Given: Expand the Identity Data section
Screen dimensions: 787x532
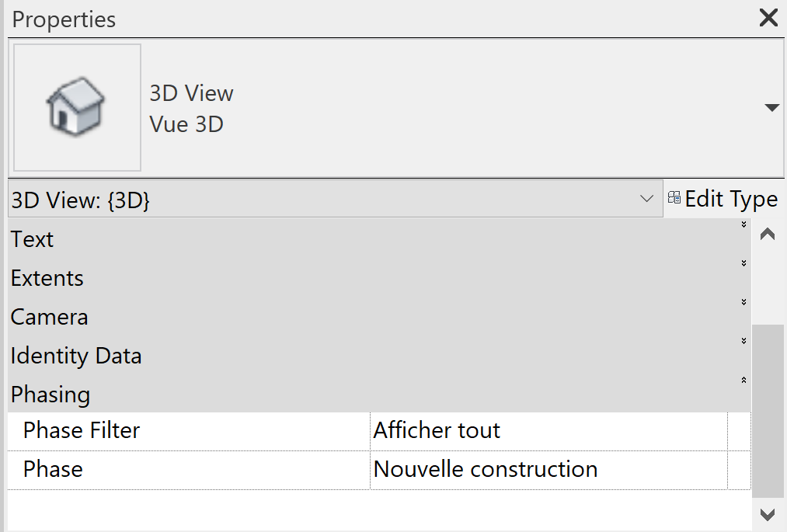Looking at the screenshot, I should coord(743,341).
